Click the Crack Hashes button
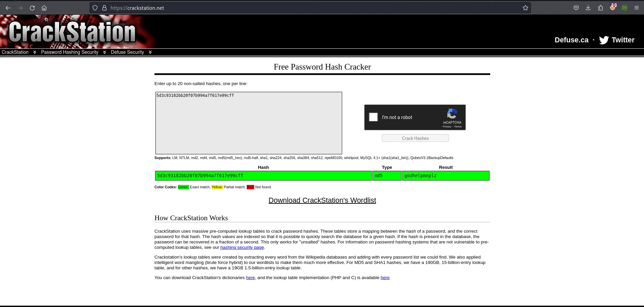Image resolution: width=644 pixels, height=307 pixels. coord(415,138)
